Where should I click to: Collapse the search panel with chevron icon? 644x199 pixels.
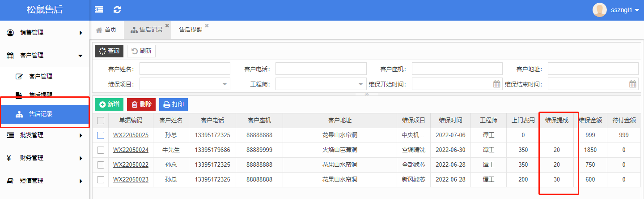(x=367, y=95)
